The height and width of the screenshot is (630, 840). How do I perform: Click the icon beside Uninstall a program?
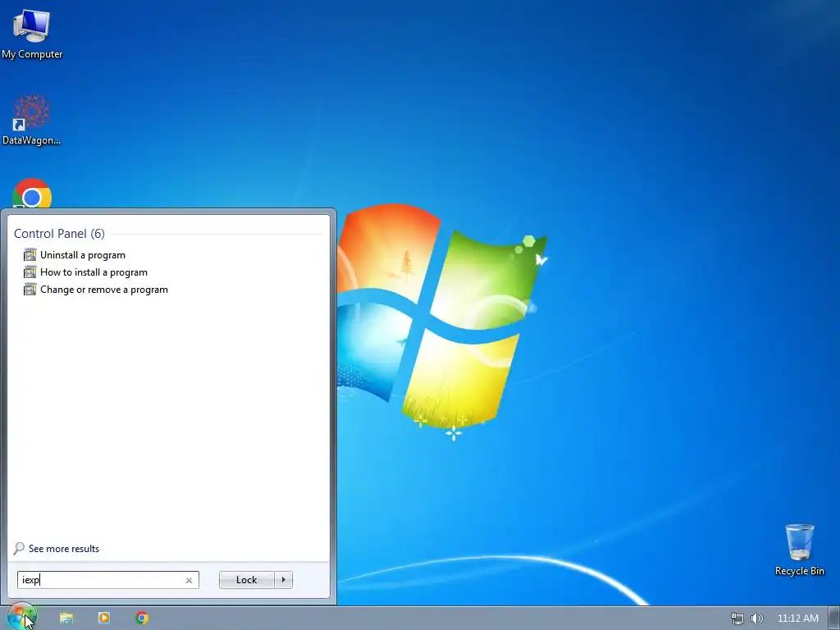tap(30, 255)
